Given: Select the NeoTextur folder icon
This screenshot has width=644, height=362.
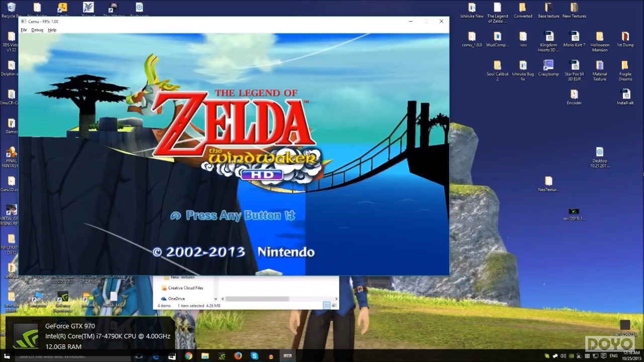Looking at the screenshot, I should 548,184.
